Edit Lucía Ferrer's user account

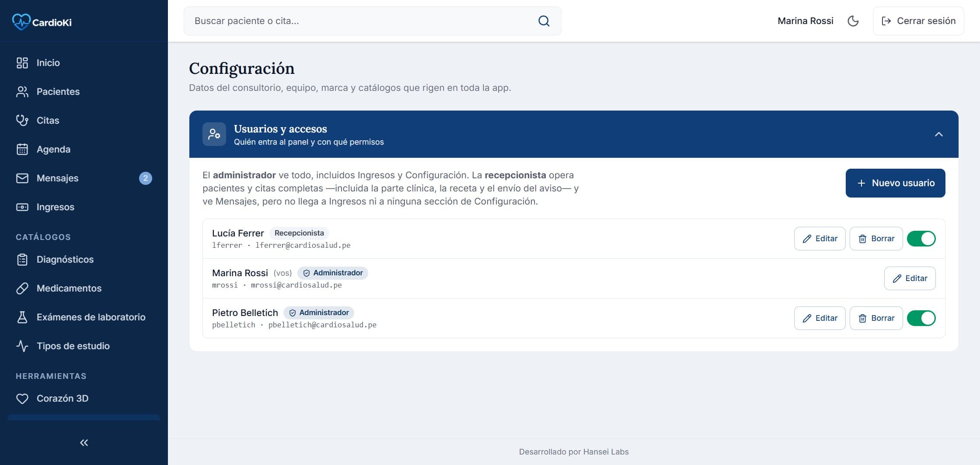pyautogui.click(x=820, y=239)
